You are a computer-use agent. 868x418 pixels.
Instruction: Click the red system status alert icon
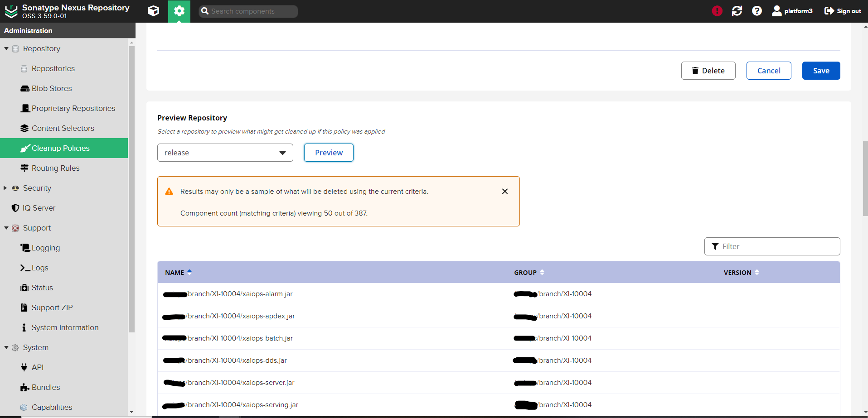tap(717, 11)
